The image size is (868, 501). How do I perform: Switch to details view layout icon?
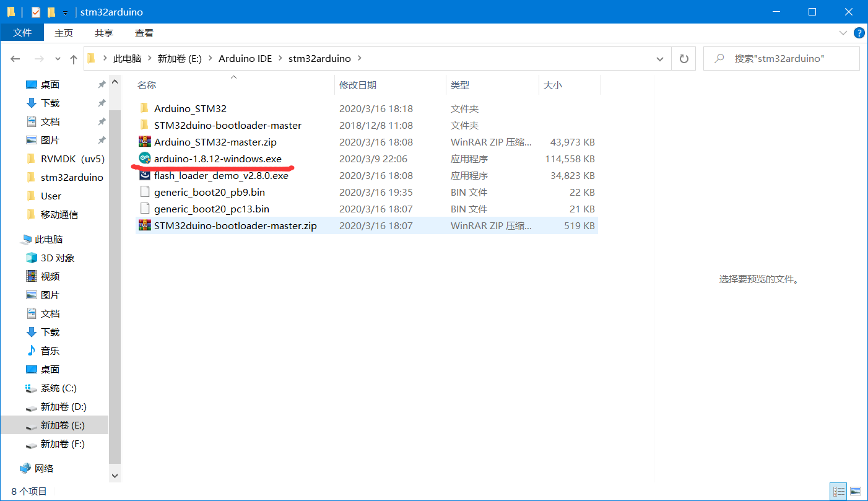pos(839,492)
